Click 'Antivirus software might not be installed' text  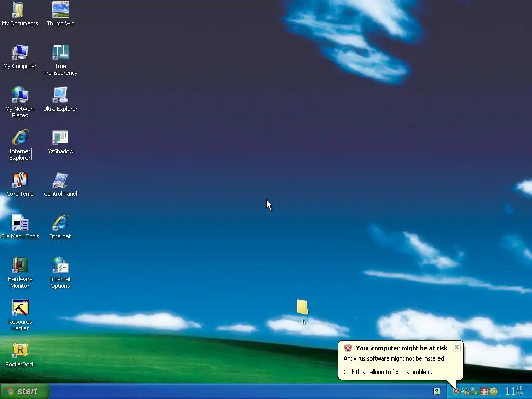394,358
